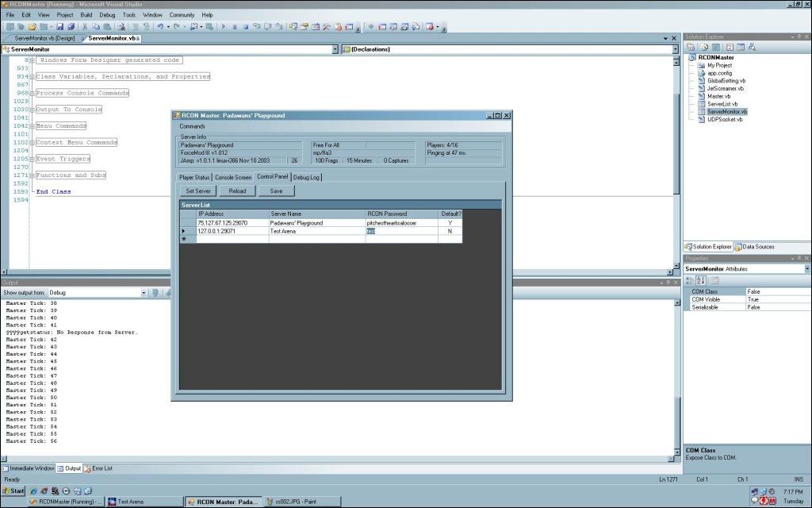Click the Cut scissors icon in toolbar
The height and width of the screenshot is (508, 812).
[x=85, y=26]
